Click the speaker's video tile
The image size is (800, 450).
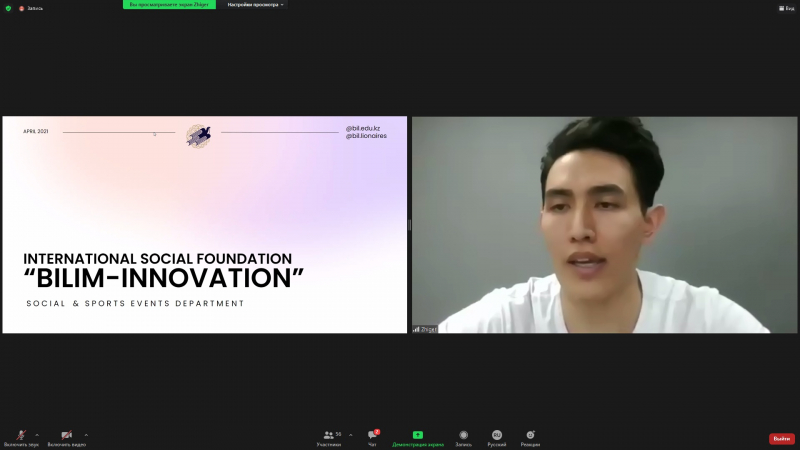tap(604, 225)
